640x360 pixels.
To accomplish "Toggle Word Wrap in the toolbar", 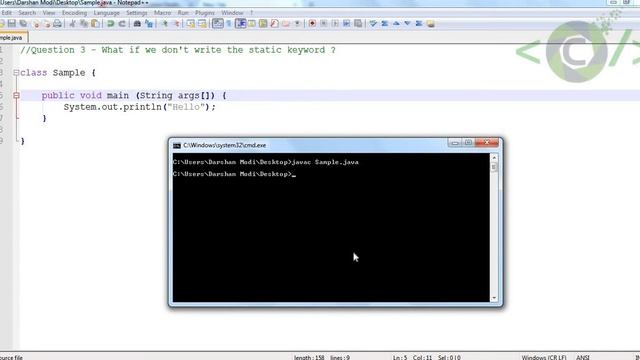I will [218, 24].
